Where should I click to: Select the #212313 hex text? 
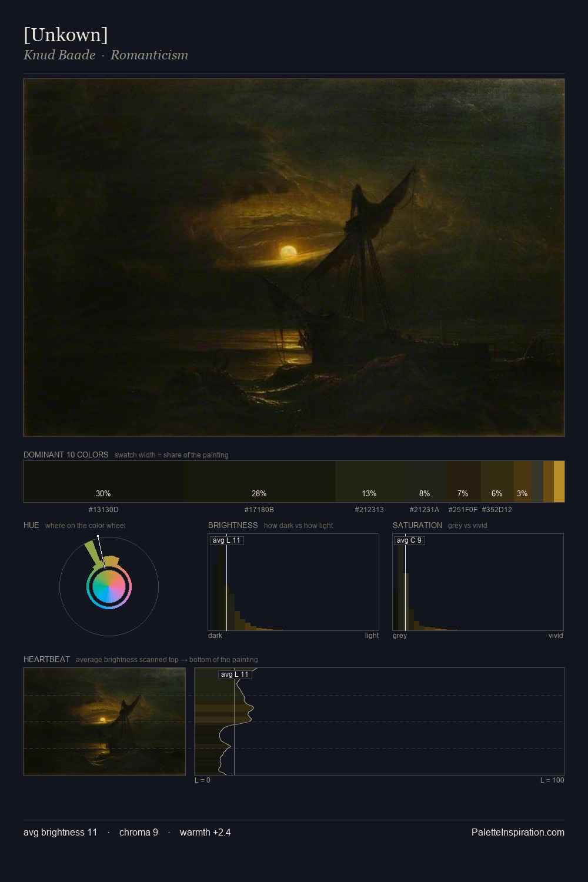[369, 510]
